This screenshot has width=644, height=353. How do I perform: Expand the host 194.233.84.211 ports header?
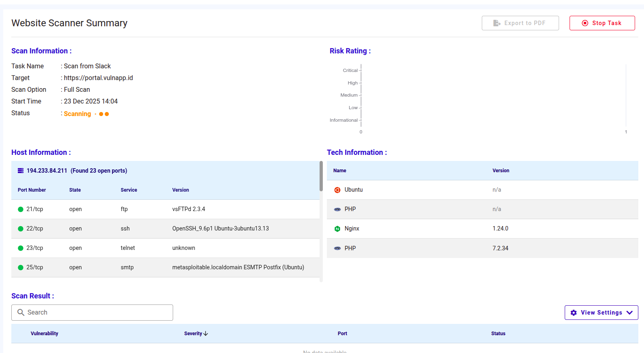pyautogui.click(x=77, y=171)
